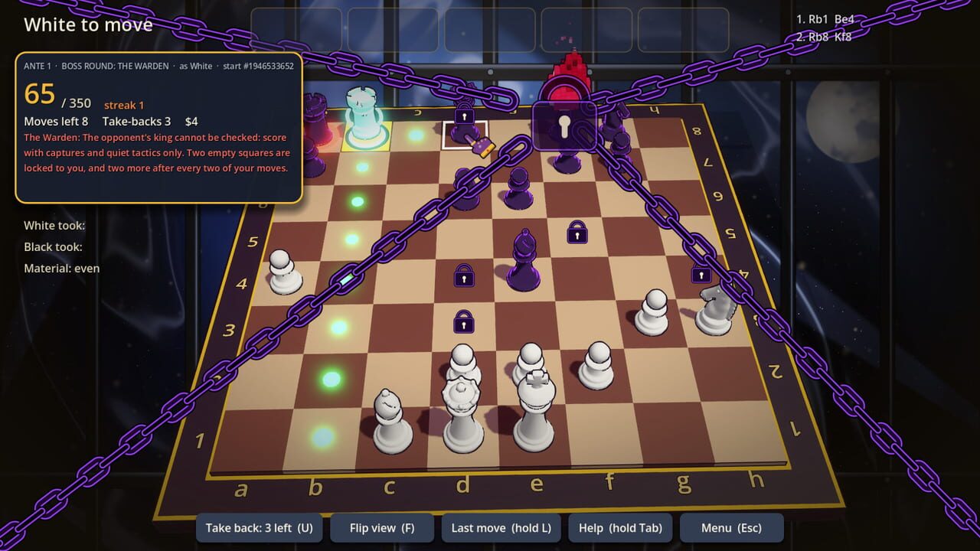Screen dimensions: 980x551
Task: Click the Last move (hold L) button
Action: click(x=501, y=528)
